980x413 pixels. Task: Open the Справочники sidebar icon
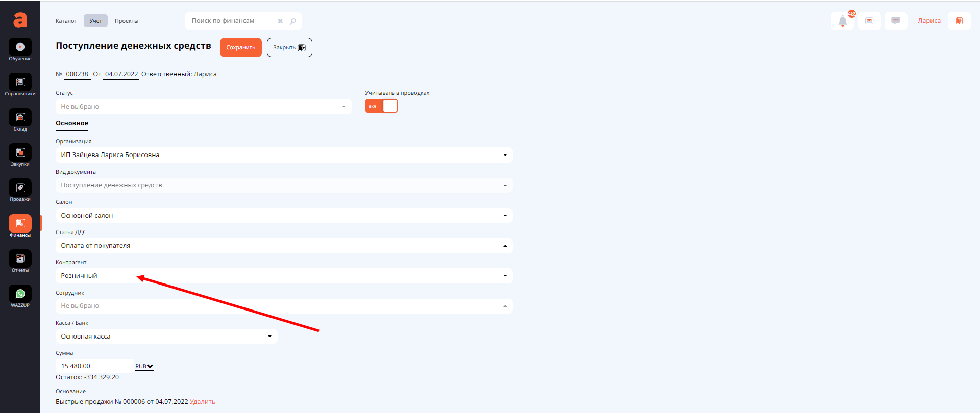(20, 83)
